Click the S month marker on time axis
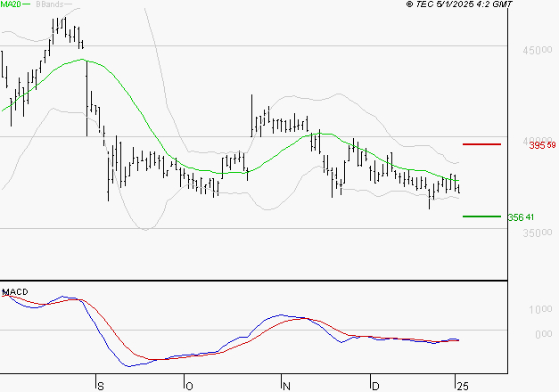 [x=101, y=386]
